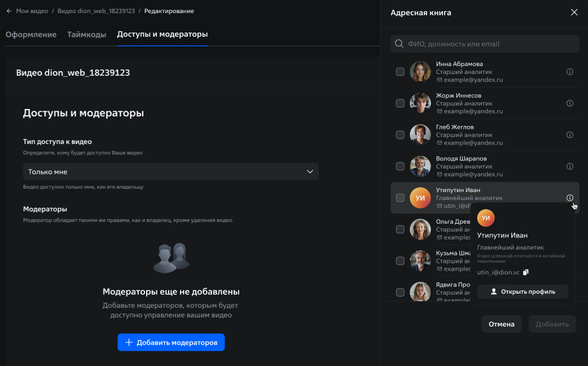Click the back arrow in the breadcrumb
Viewport: 588px width, 366px height.
9,11
